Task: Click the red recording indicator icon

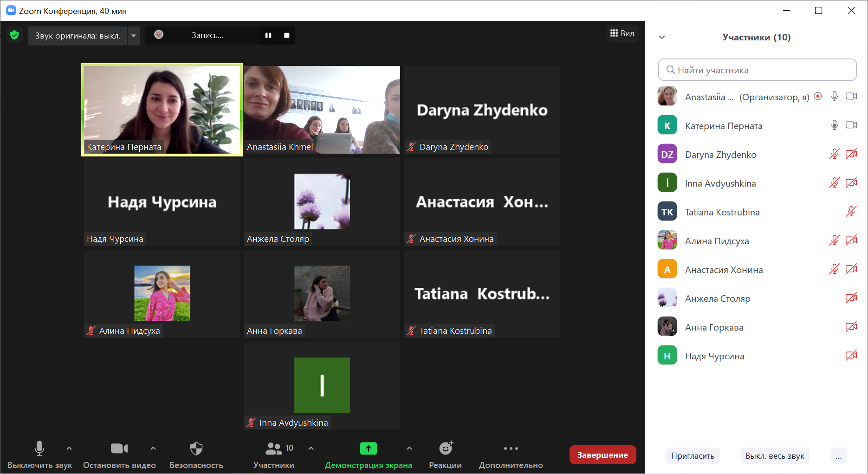Action: pyautogui.click(x=159, y=35)
